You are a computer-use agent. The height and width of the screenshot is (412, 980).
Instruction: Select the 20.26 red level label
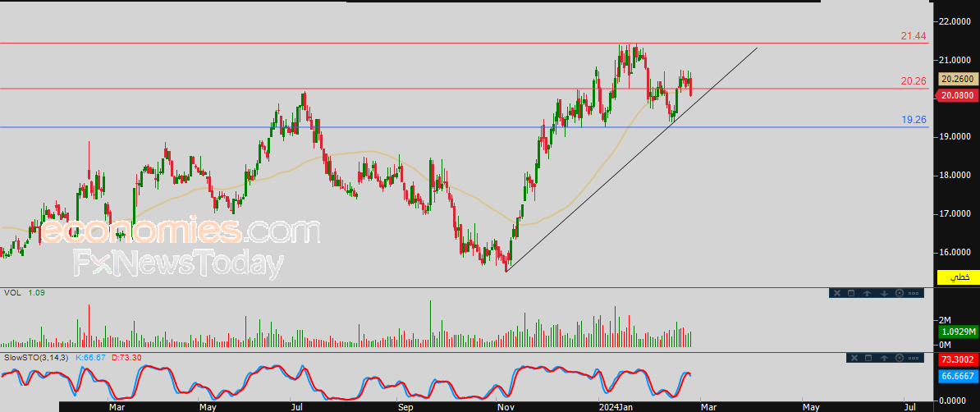[914, 81]
